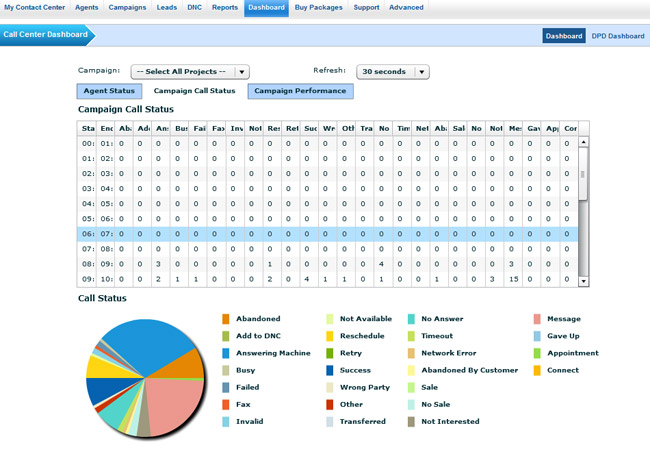Image resolution: width=650 pixels, height=454 pixels.
Task: Click the Abandoned orange legend swatch
Action: (226, 319)
